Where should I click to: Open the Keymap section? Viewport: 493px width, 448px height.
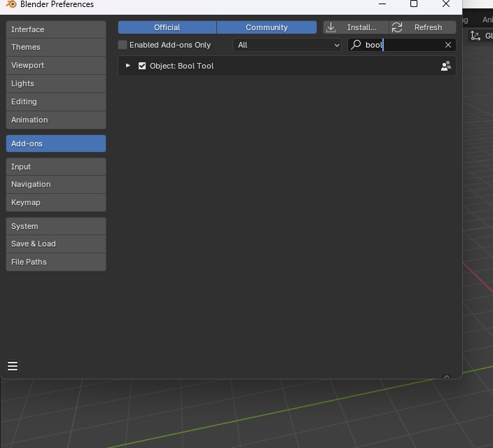click(x=56, y=203)
